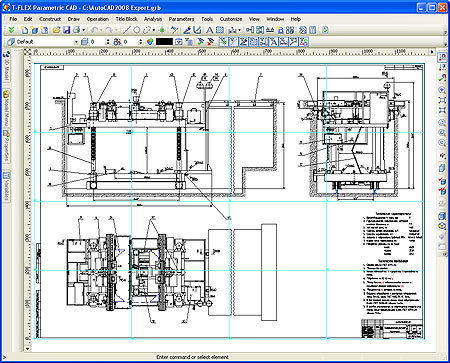Screen dimensions: 450x363
Task: Toggle the node selector filter button
Action: (x=223, y=42)
